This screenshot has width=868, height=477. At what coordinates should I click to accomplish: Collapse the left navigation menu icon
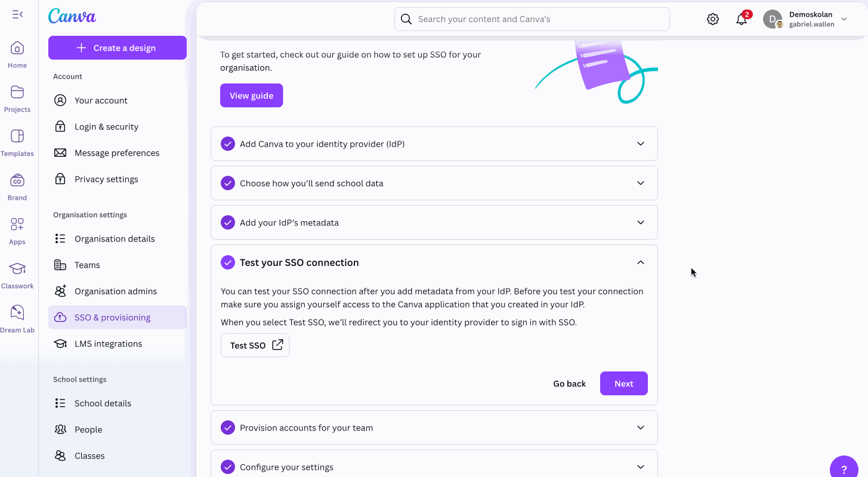coord(17,14)
